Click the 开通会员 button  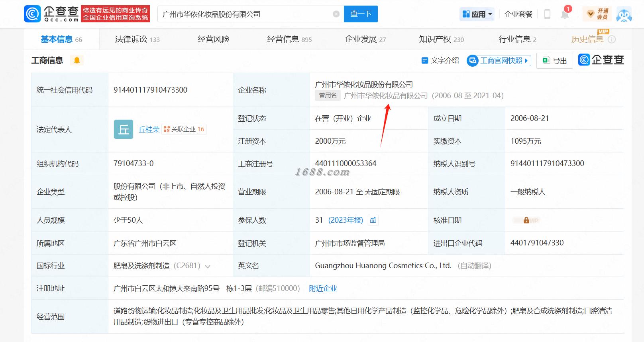(597, 14)
